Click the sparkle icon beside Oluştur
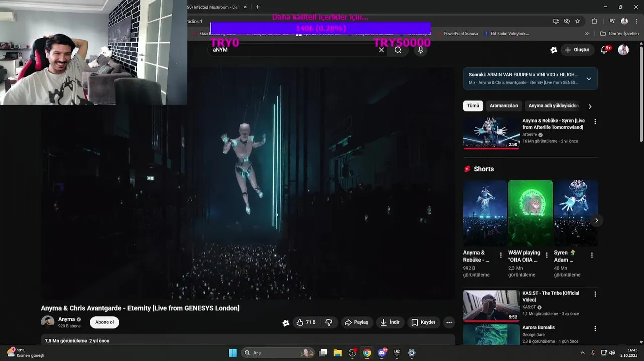Viewport: 644px width, 361px height. click(x=554, y=50)
